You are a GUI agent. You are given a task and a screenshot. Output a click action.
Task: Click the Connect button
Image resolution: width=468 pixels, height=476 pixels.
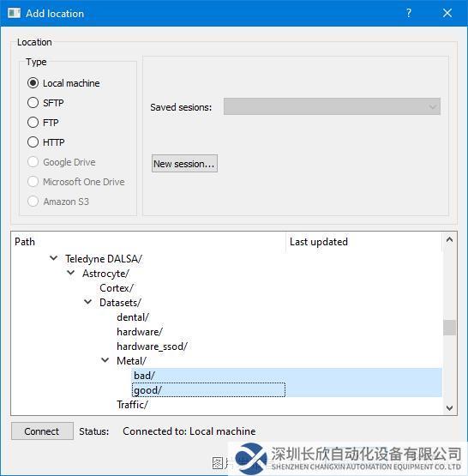click(42, 431)
